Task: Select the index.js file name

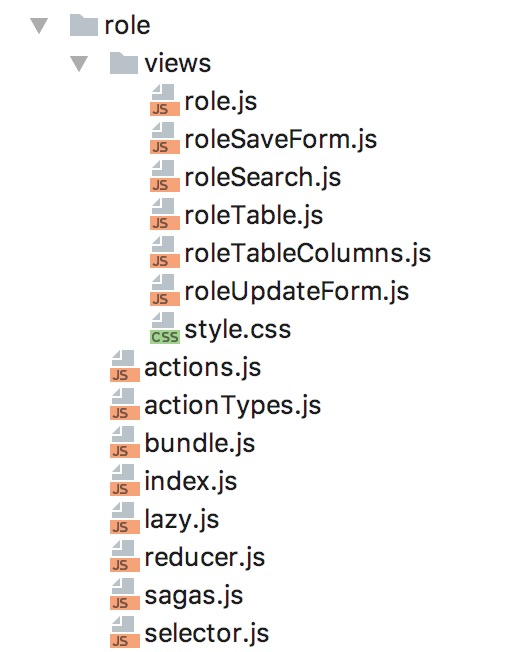Action: [x=190, y=482]
